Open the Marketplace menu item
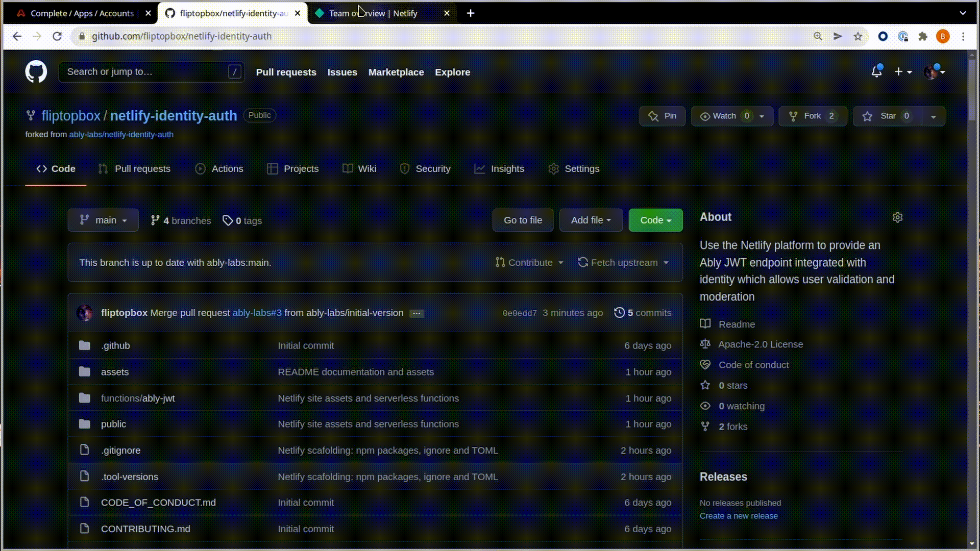The image size is (980, 551). tap(396, 72)
